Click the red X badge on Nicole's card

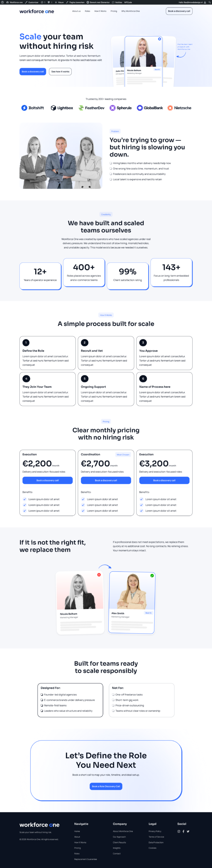click(x=99, y=574)
